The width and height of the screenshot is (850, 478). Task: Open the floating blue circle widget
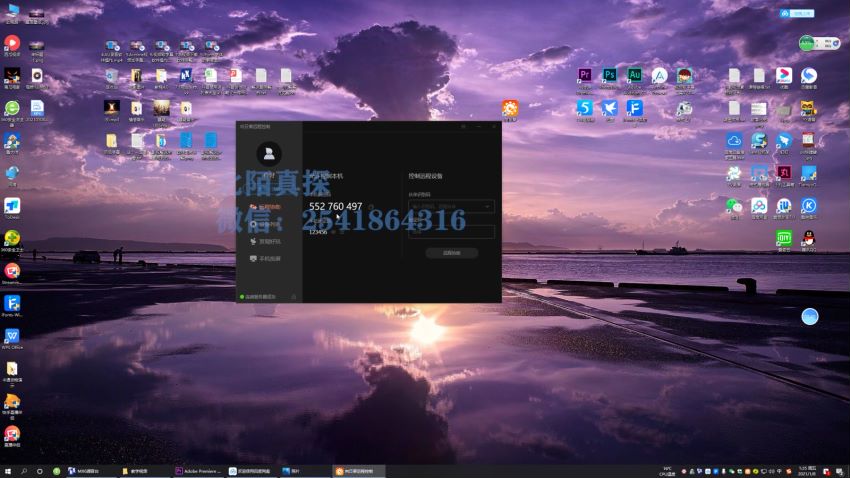coord(810,316)
